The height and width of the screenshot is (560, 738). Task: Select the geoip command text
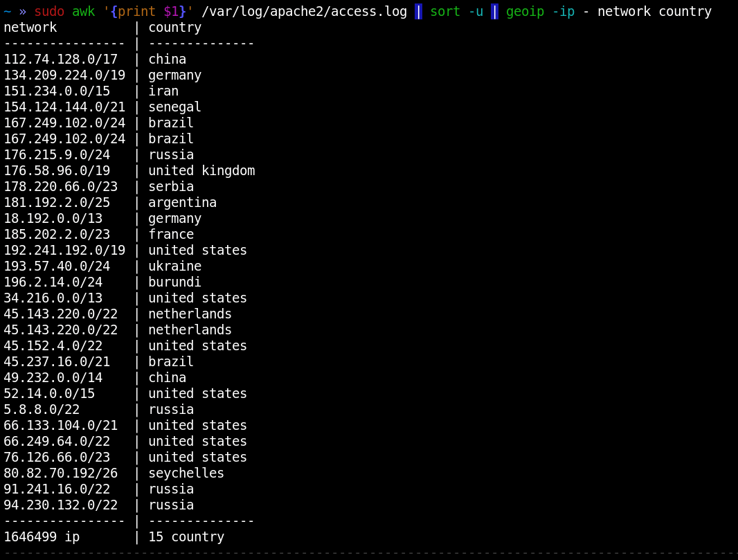[x=525, y=11]
